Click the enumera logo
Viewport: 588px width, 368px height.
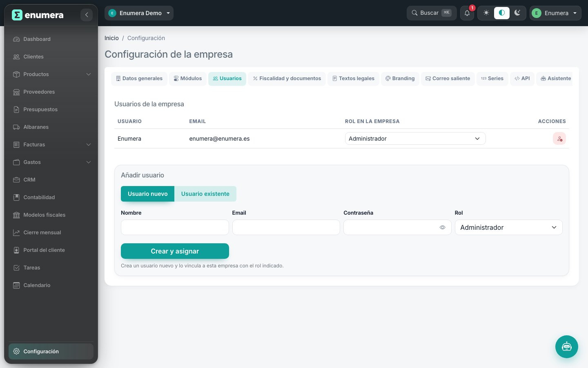tap(38, 15)
